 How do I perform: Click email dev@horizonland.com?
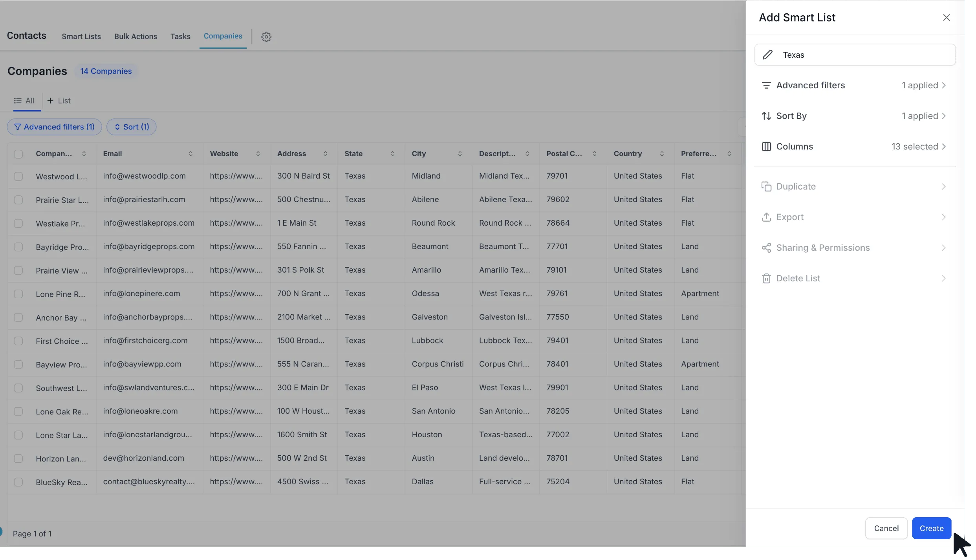(144, 458)
